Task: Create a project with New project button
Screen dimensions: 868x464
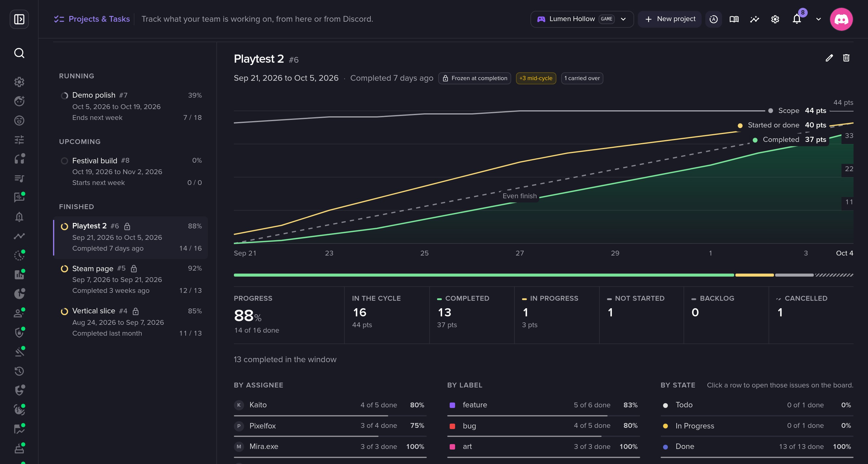Action: (669, 19)
